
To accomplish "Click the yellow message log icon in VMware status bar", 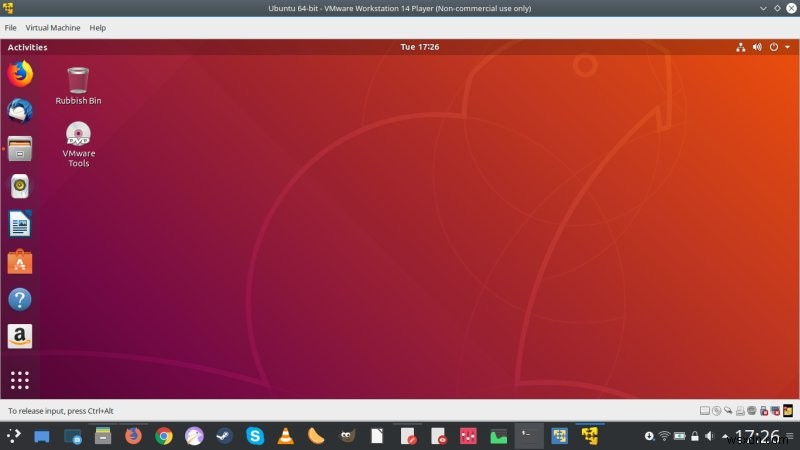I will [788, 411].
